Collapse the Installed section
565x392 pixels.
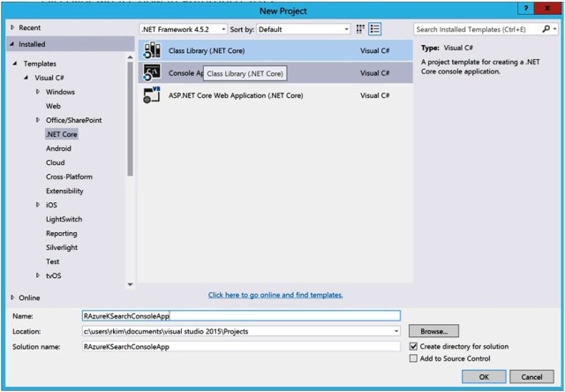point(11,44)
